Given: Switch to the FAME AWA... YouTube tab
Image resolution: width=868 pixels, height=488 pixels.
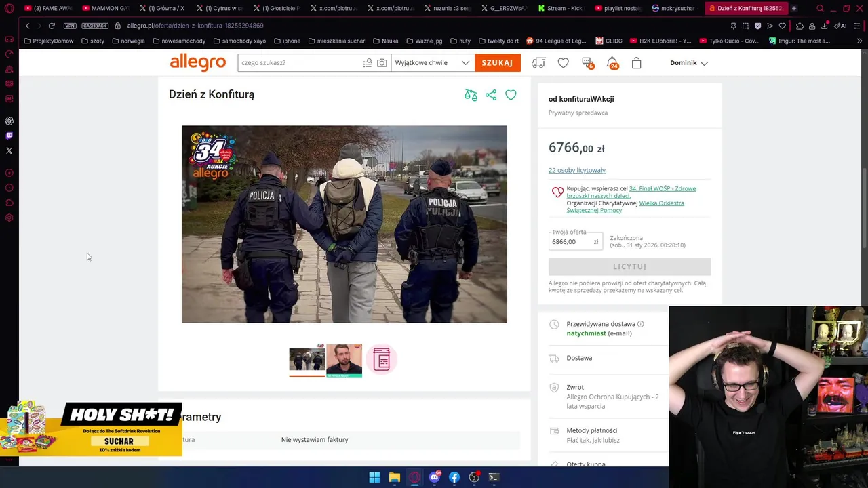Looking at the screenshot, I should [x=49, y=8].
